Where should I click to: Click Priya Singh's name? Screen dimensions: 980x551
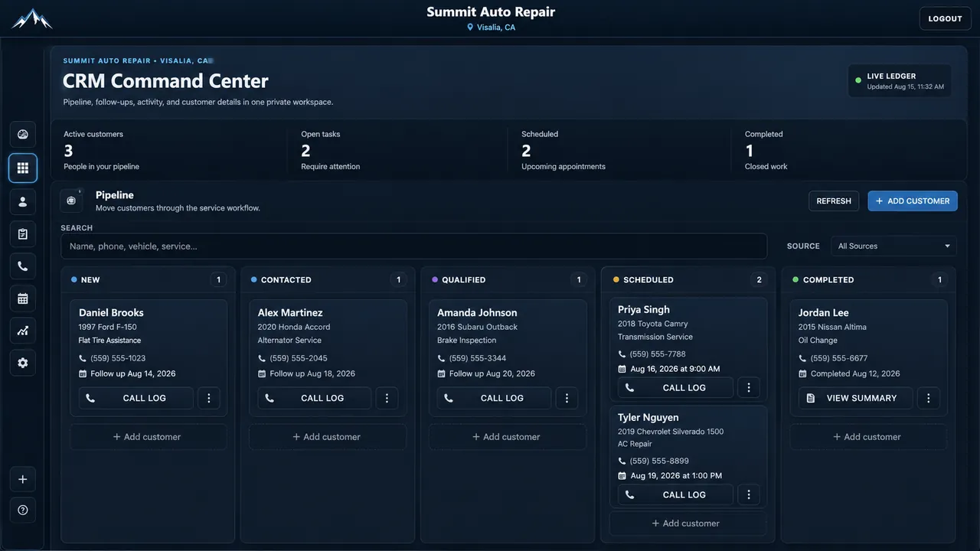pos(644,309)
